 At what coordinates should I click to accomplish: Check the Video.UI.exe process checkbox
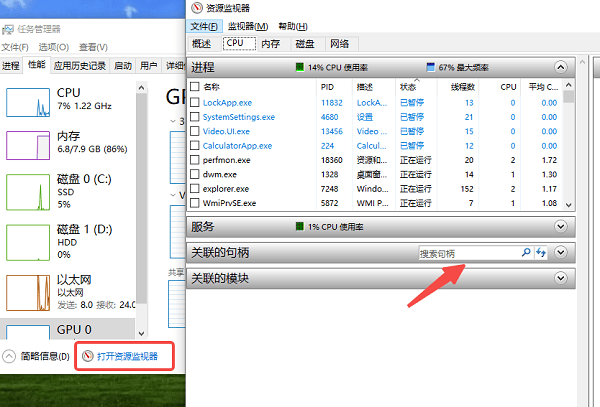195,131
